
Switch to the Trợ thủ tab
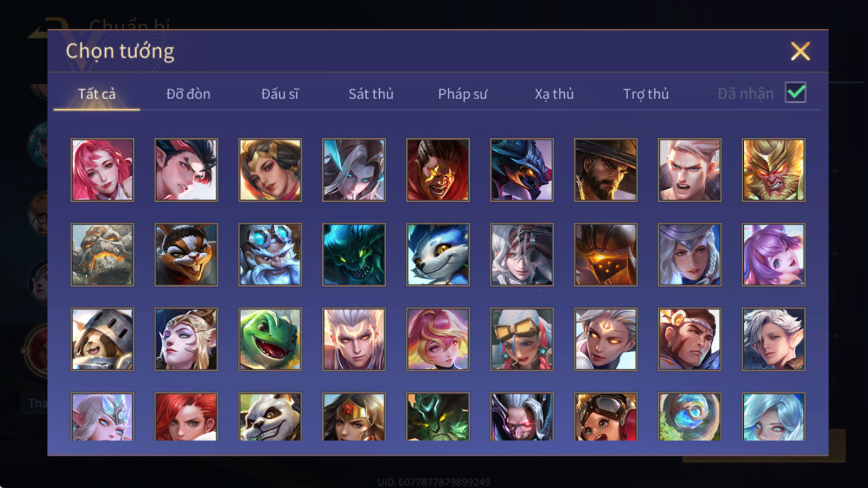[646, 94]
